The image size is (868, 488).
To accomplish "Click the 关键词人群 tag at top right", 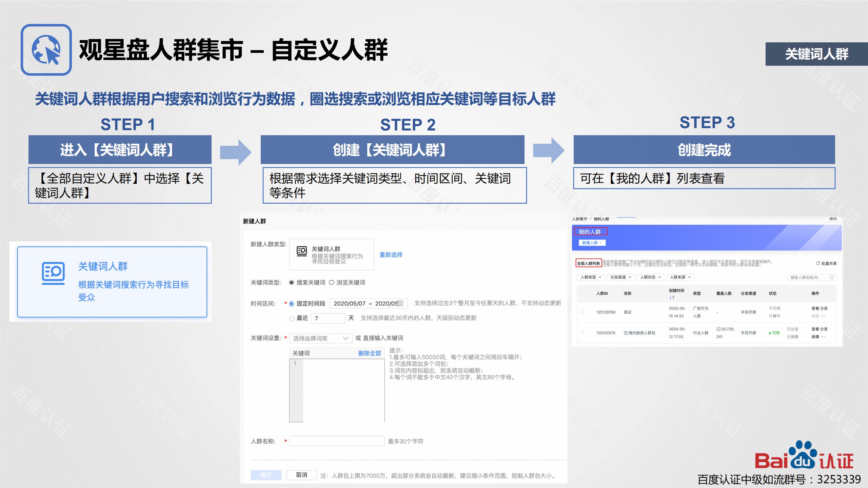I will (816, 54).
